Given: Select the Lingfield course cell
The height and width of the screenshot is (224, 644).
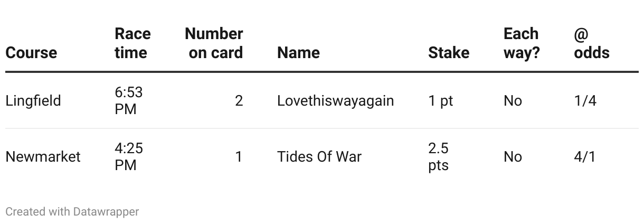Looking at the screenshot, I should point(33,101).
